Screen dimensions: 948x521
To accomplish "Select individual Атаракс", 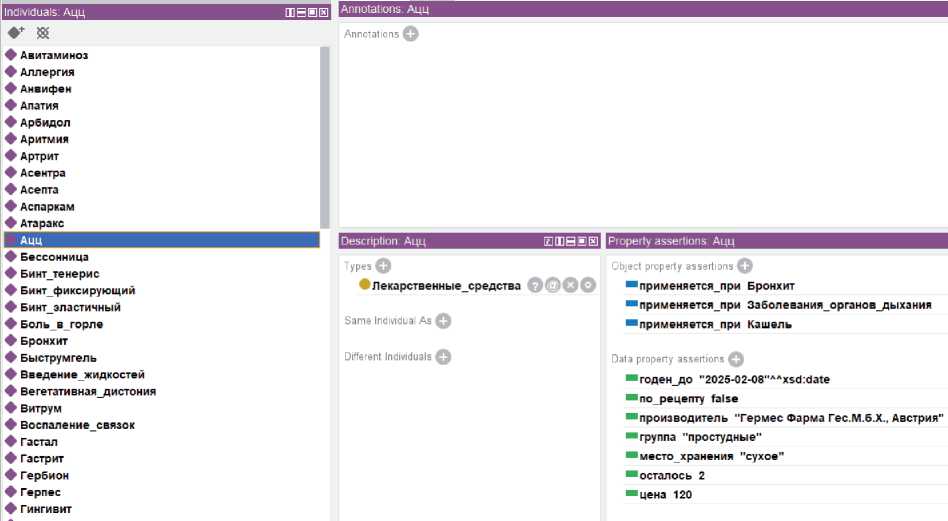I will coord(42,223).
